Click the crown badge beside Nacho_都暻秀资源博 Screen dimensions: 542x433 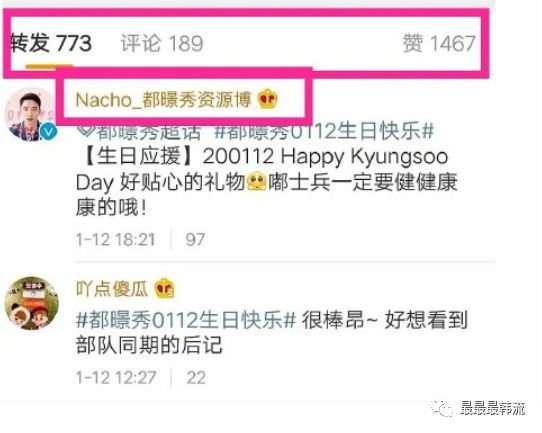pos(268,99)
